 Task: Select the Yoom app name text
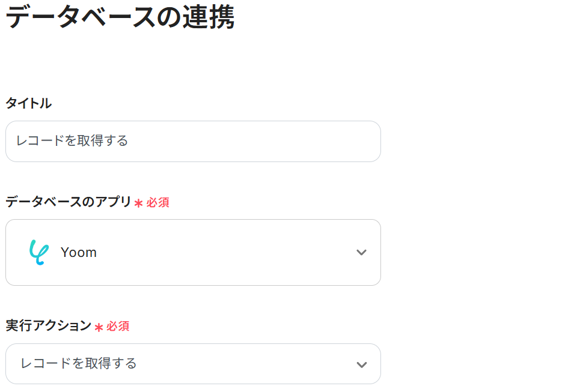[79, 253]
